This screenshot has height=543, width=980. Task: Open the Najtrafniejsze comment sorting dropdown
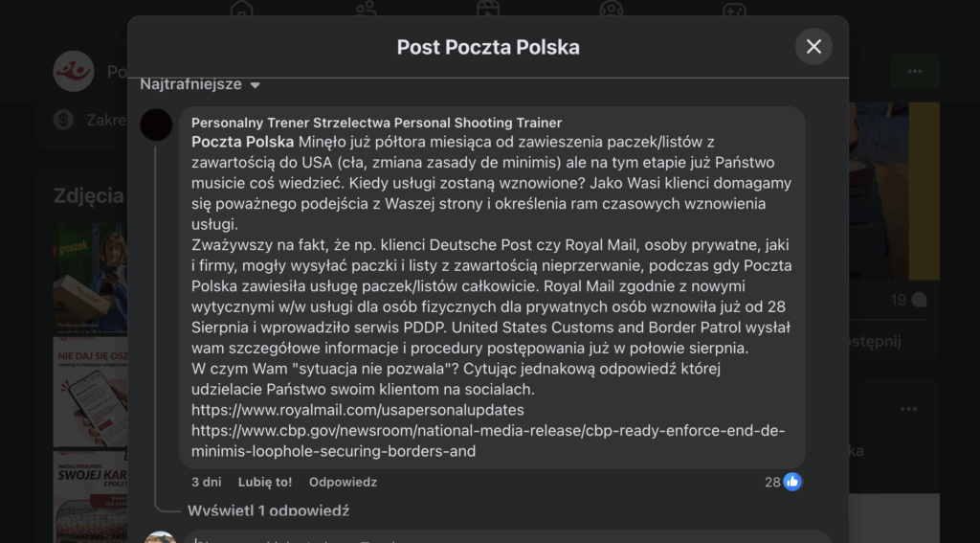(200, 84)
